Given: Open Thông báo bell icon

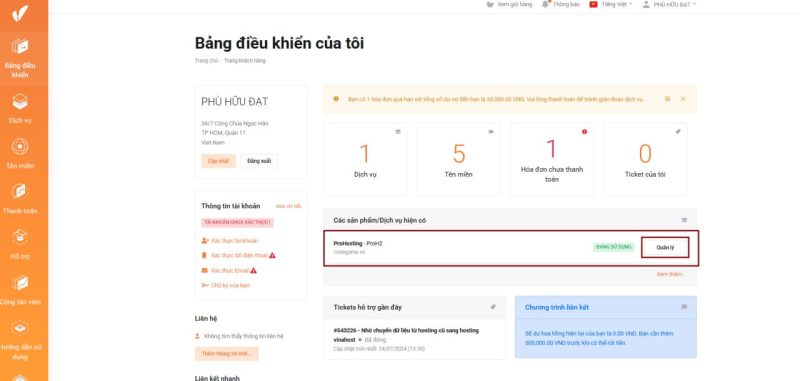Looking at the screenshot, I should [545, 4].
